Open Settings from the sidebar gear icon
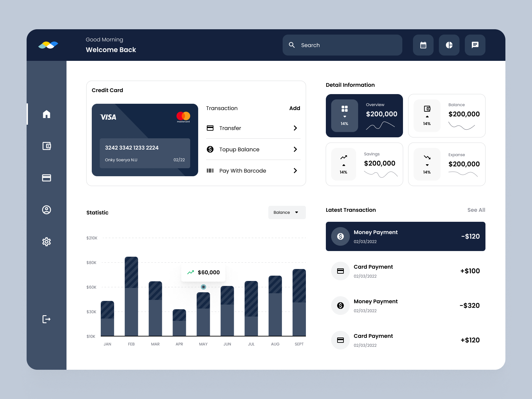Image resolution: width=532 pixels, height=399 pixels. tap(47, 242)
